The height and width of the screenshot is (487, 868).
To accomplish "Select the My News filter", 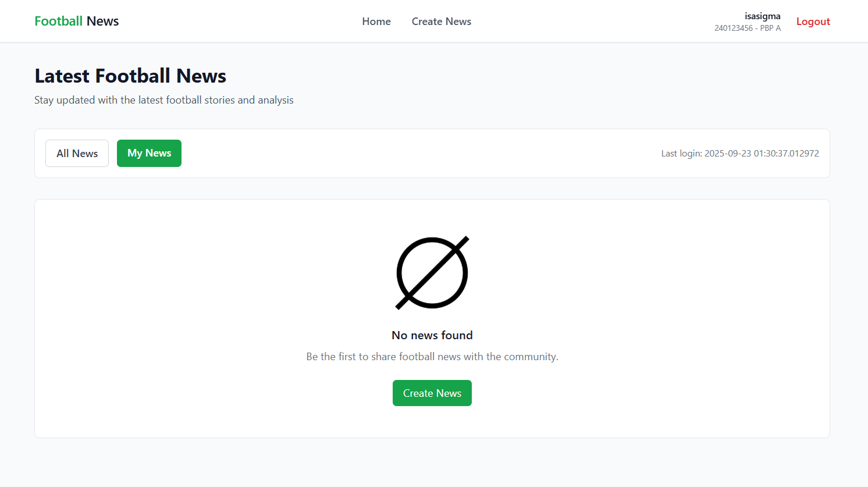I will 149,154.
